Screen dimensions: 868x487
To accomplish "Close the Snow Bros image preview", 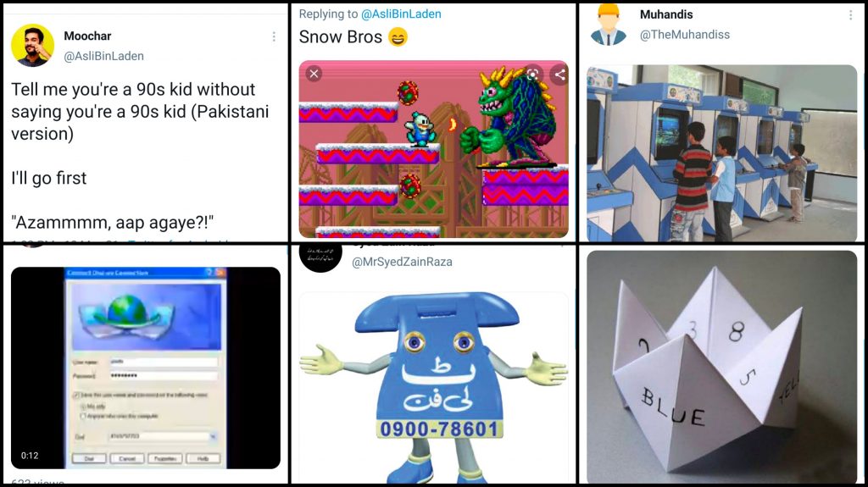I will coord(314,74).
